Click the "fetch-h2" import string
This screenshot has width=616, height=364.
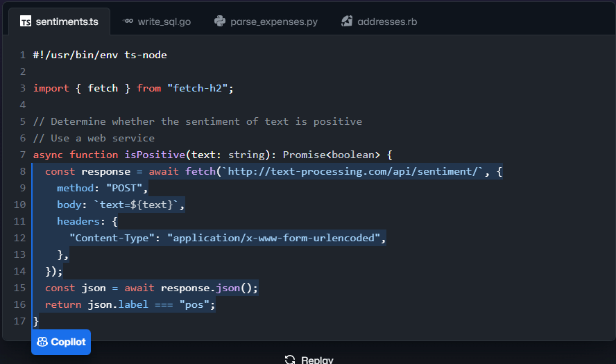[x=197, y=88]
